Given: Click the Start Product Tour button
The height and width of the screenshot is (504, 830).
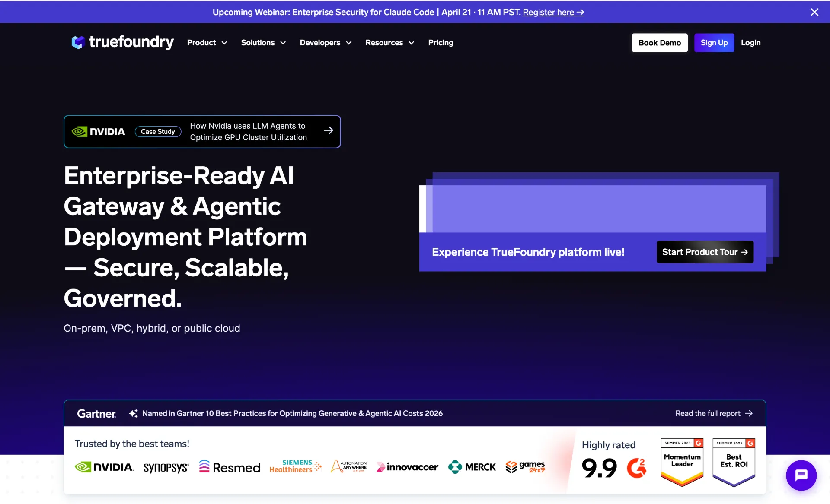Looking at the screenshot, I should [704, 252].
